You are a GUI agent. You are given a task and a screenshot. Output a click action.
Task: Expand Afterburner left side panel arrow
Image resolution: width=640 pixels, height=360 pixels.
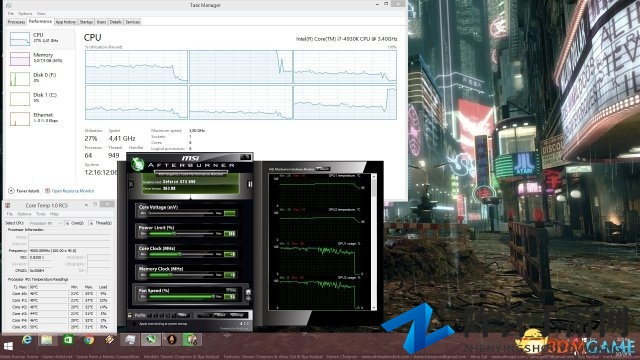[x=131, y=184]
